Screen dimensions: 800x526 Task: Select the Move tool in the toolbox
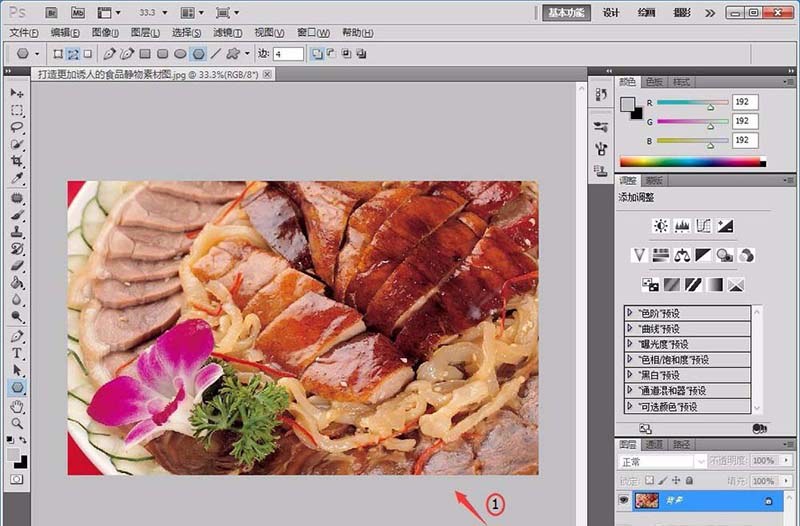[17, 92]
